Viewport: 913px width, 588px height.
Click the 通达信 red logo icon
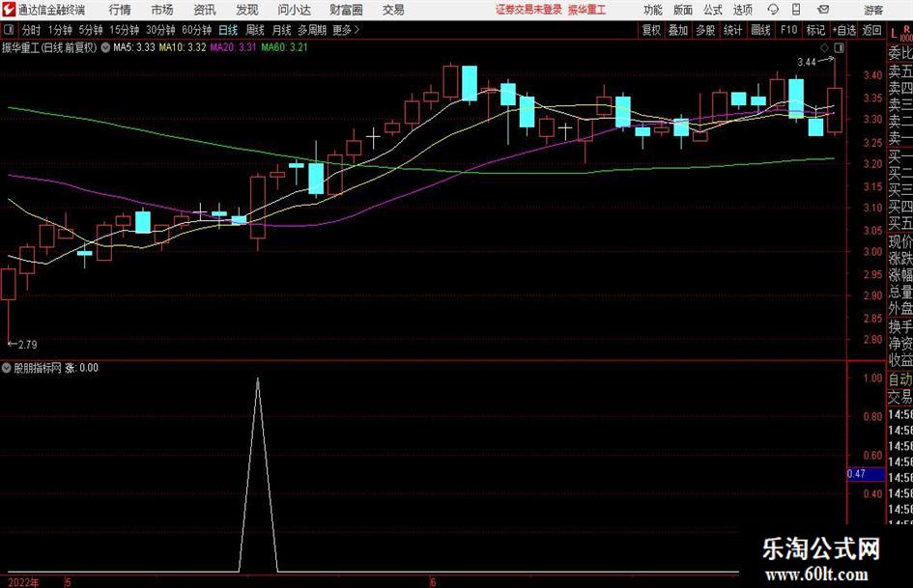click(9, 10)
